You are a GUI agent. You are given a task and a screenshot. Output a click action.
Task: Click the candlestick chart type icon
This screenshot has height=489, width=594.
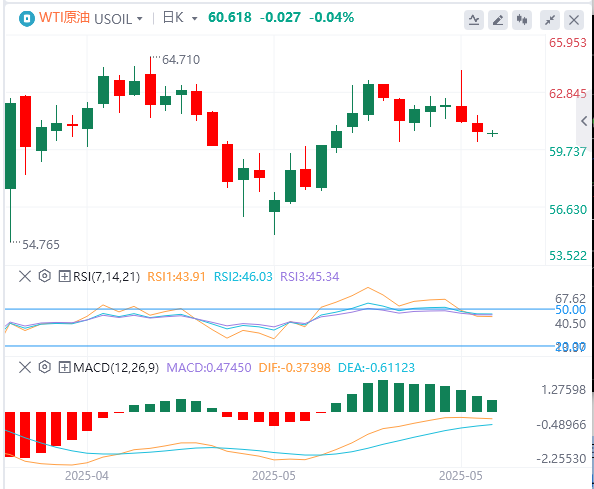[x=522, y=20]
